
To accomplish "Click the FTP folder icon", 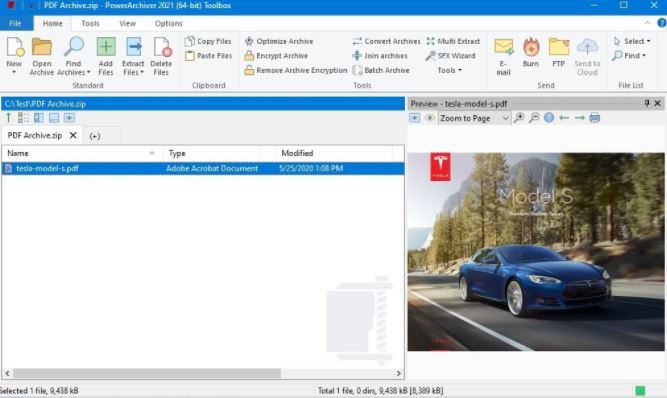I will coord(559,47).
